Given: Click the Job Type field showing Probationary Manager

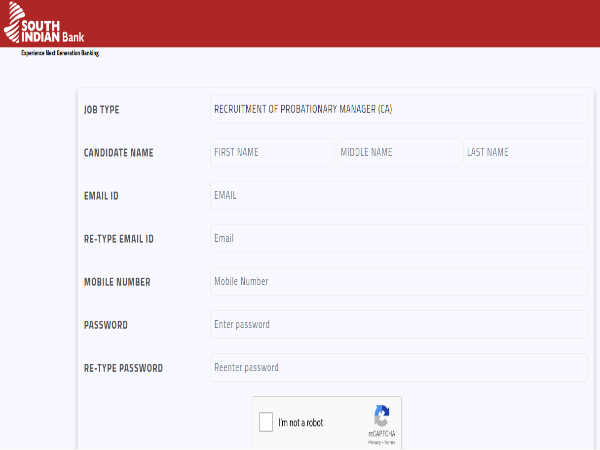Looking at the screenshot, I should [x=399, y=109].
